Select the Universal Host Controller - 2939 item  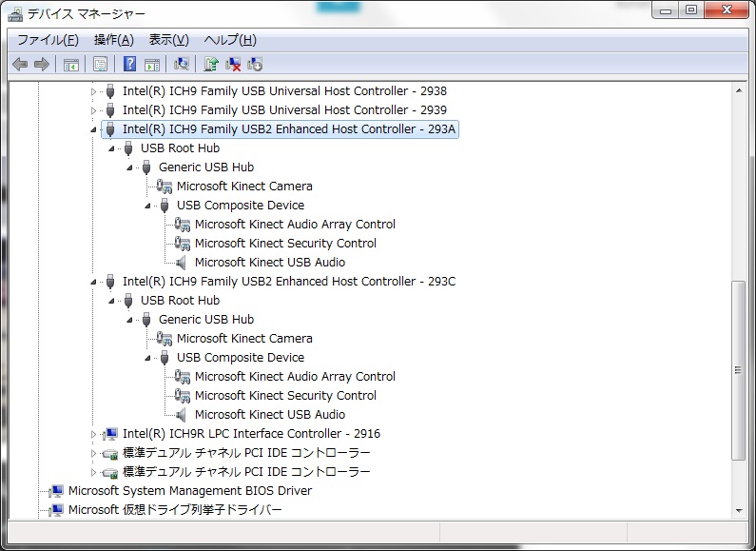[x=284, y=110]
